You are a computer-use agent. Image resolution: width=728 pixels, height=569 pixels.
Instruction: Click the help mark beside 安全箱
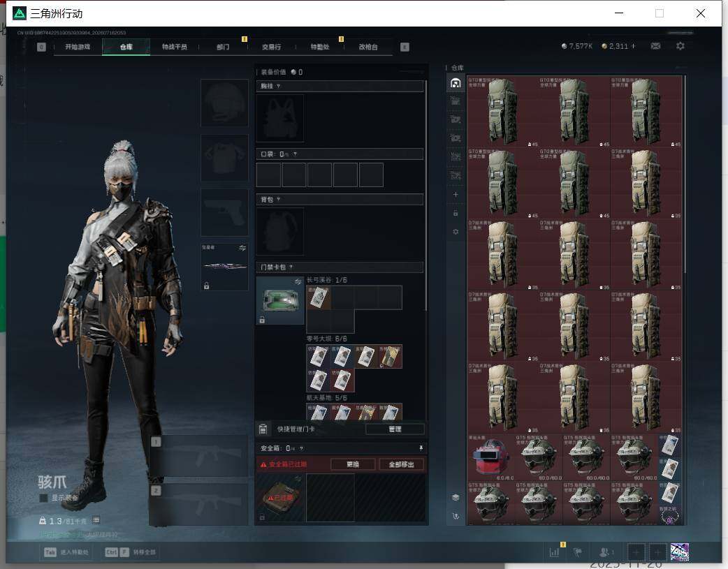tap(301, 448)
